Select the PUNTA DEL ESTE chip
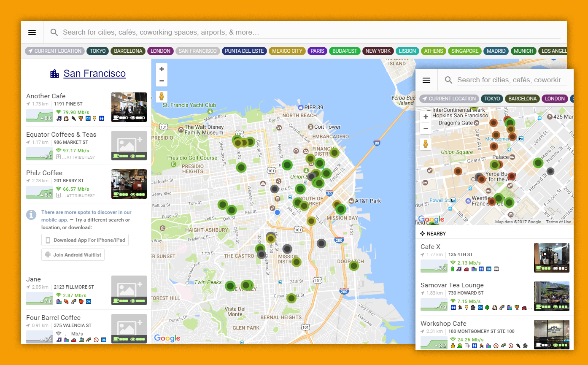This screenshot has height=365, width=588. 244,51
